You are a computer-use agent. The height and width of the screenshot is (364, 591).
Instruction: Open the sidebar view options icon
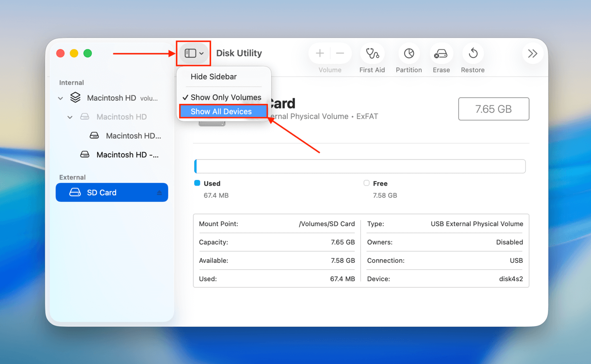(x=193, y=53)
